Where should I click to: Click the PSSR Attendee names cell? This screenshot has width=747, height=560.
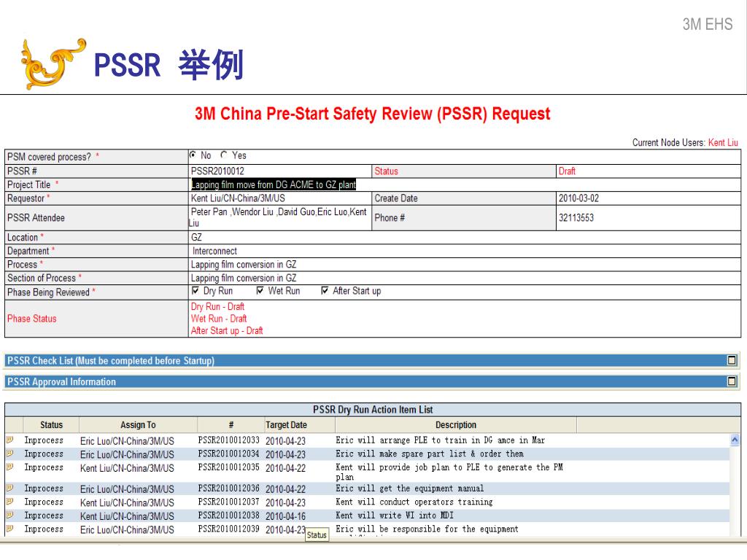click(x=279, y=217)
